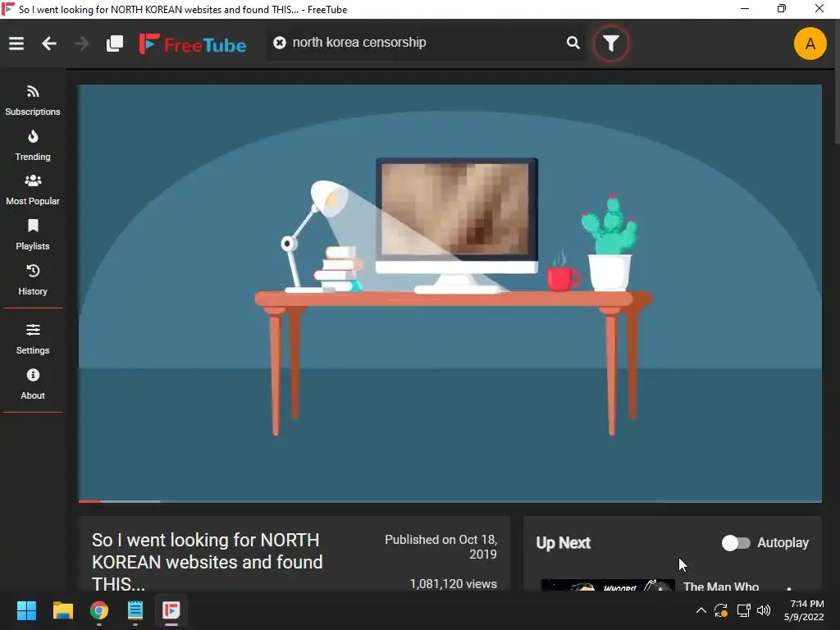Go forward using the right arrow
Screen dimensions: 840x630
[x=81, y=43]
